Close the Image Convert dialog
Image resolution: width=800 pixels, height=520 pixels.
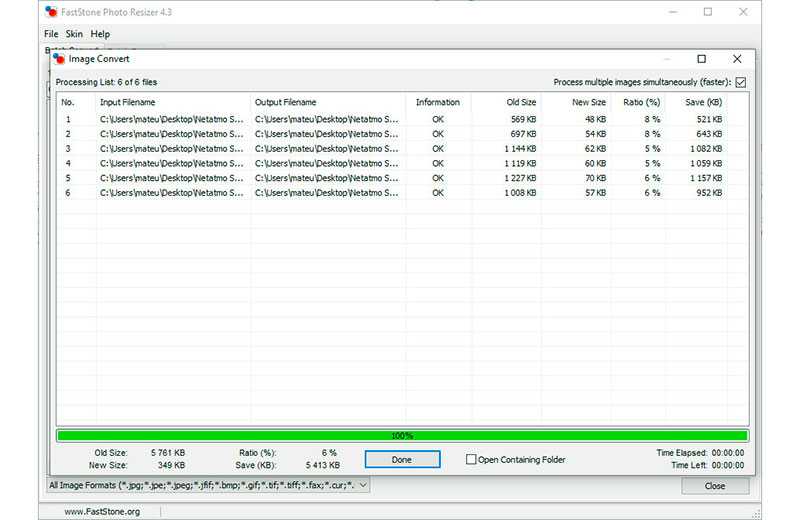(737, 59)
